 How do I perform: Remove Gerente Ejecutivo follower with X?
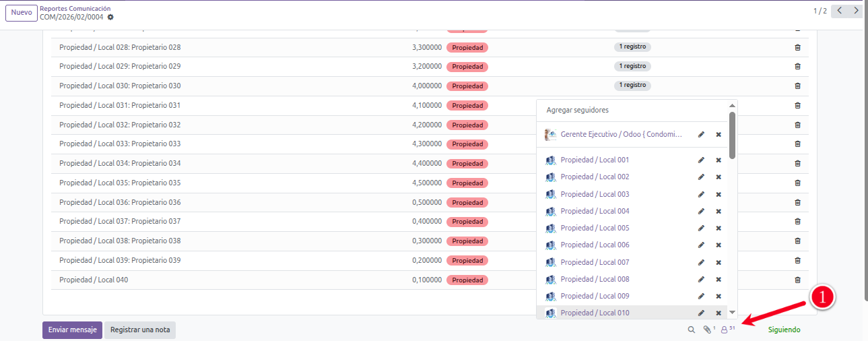[x=719, y=134]
